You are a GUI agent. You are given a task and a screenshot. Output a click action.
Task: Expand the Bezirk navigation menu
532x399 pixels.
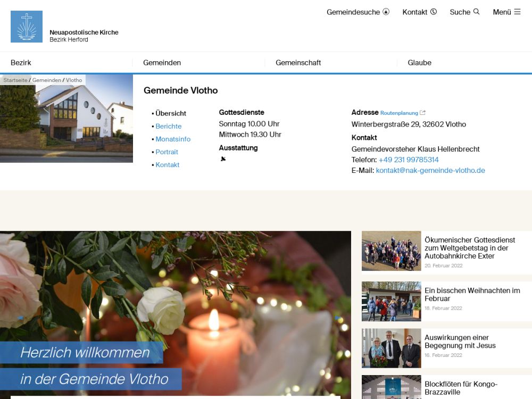(x=21, y=63)
